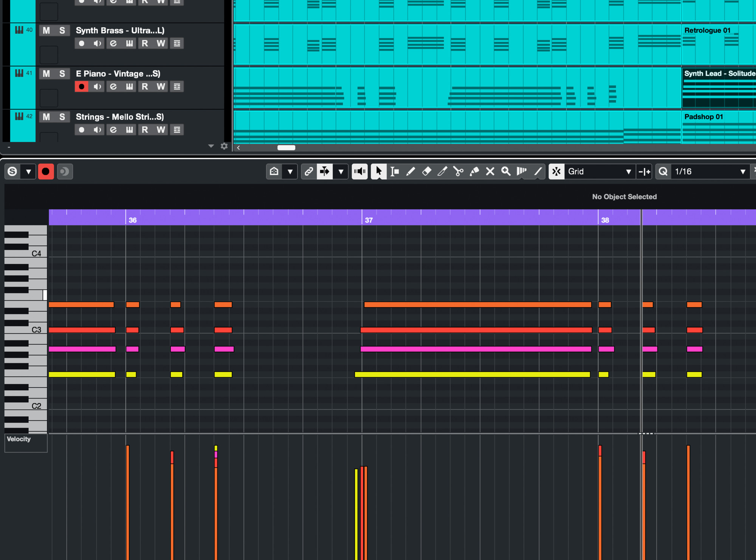The image size is (756, 560).
Task: Select the Retrologue 01 part
Action: coord(719,44)
